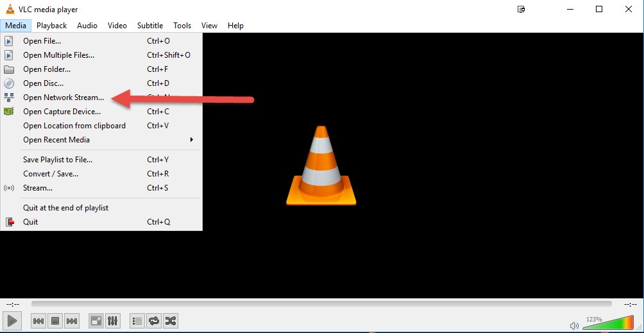
Task: Choose Open Disc... entry
Action: [x=101, y=83]
